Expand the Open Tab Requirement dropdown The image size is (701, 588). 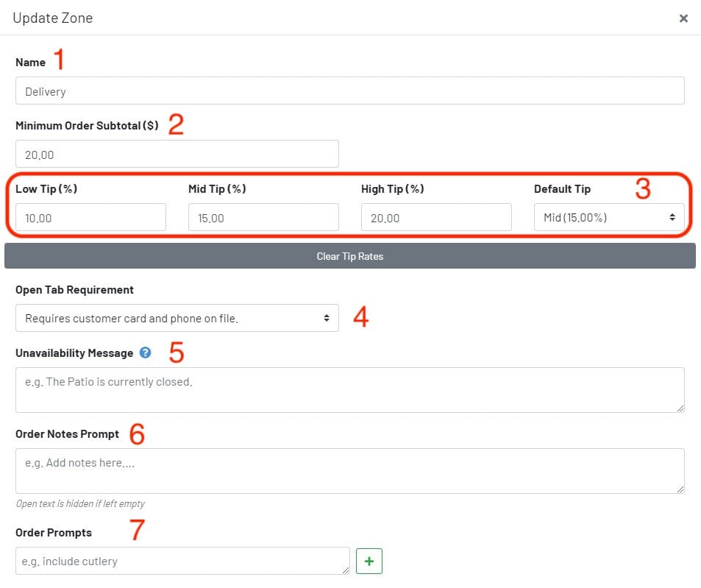click(177, 318)
